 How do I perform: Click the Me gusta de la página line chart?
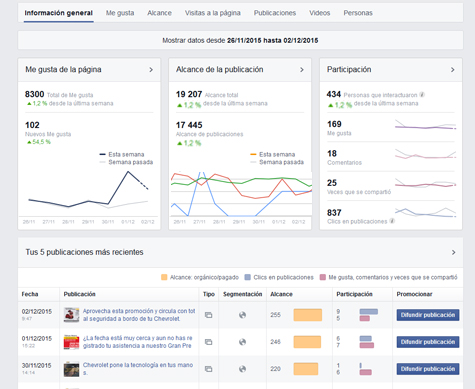point(88,193)
